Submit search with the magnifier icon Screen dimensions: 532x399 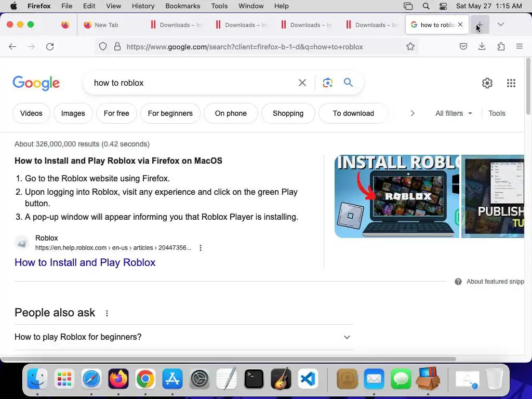pos(348,82)
